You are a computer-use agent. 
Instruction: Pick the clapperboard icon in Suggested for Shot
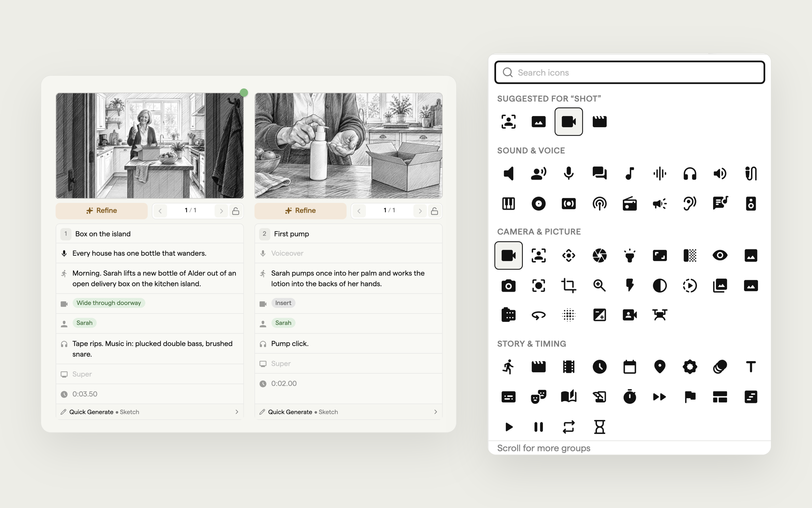tap(599, 122)
